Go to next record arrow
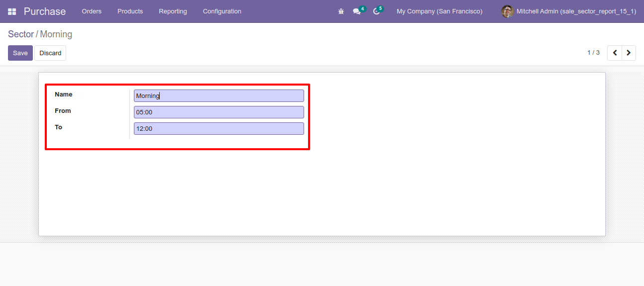Screen dimensions: 644x286 click(629, 53)
